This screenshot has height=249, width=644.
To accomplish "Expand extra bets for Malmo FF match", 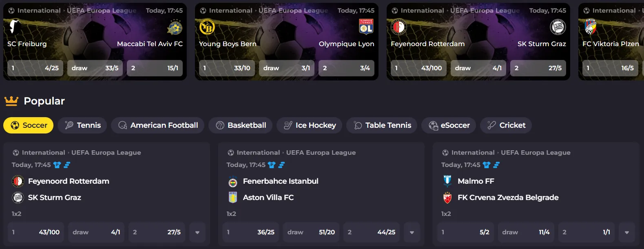I will point(626,232).
